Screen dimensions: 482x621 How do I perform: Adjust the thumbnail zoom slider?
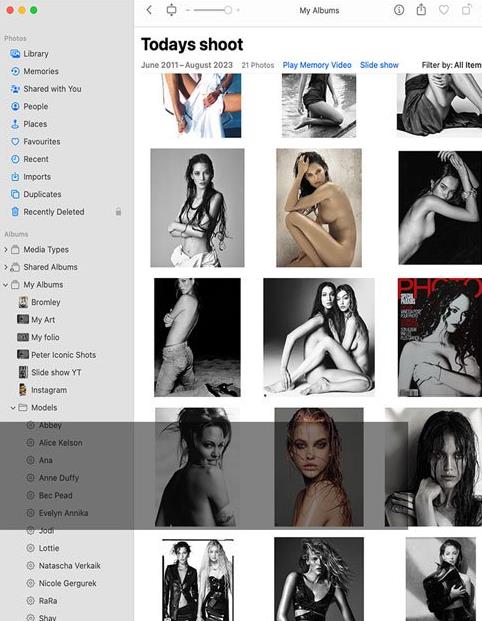(213, 10)
